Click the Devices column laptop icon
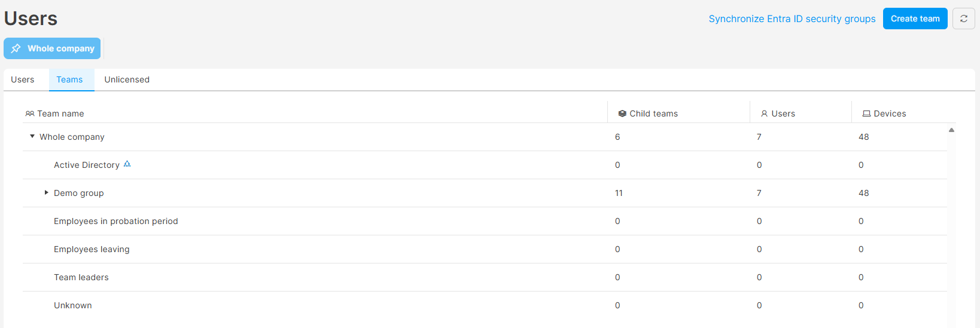 [866, 114]
